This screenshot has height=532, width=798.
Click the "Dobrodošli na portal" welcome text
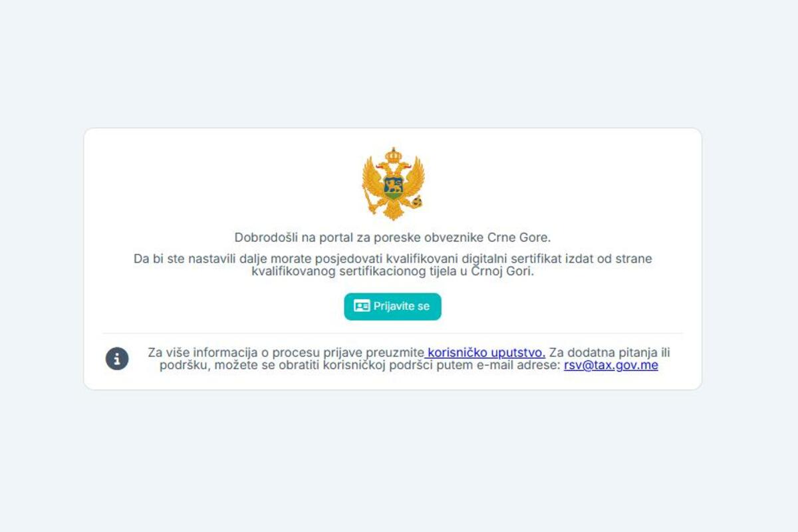[393, 237]
